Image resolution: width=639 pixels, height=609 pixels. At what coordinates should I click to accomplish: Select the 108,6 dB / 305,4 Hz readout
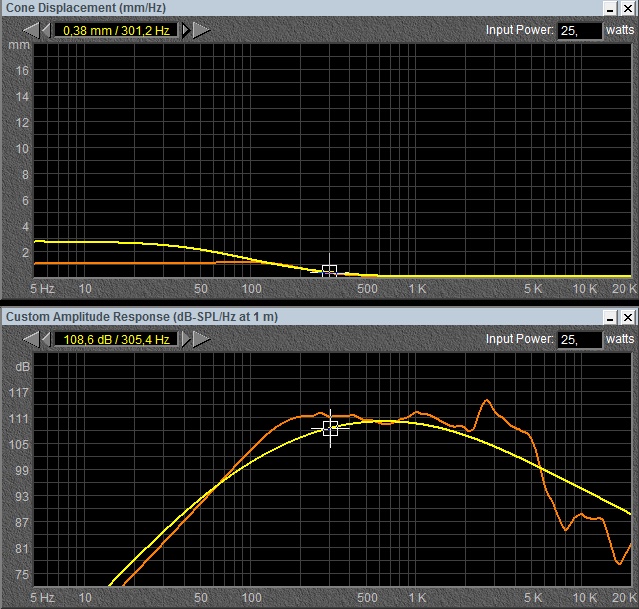pyautogui.click(x=116, y=340)
